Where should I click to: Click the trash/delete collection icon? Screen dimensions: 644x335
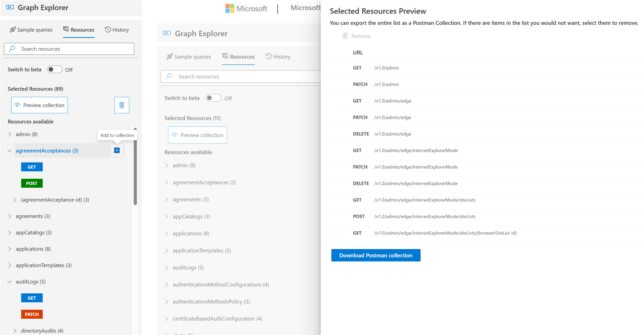coord(122,105)
